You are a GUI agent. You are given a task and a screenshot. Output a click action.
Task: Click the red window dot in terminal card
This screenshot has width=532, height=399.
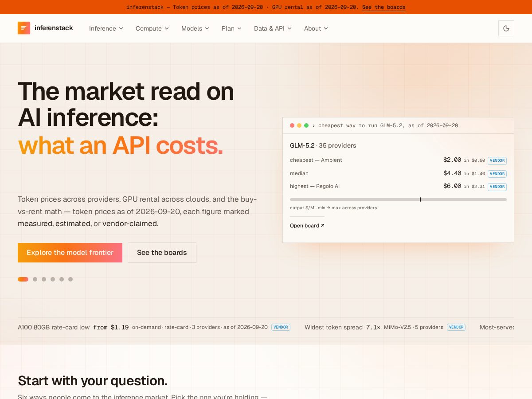[x=292, y=125]
